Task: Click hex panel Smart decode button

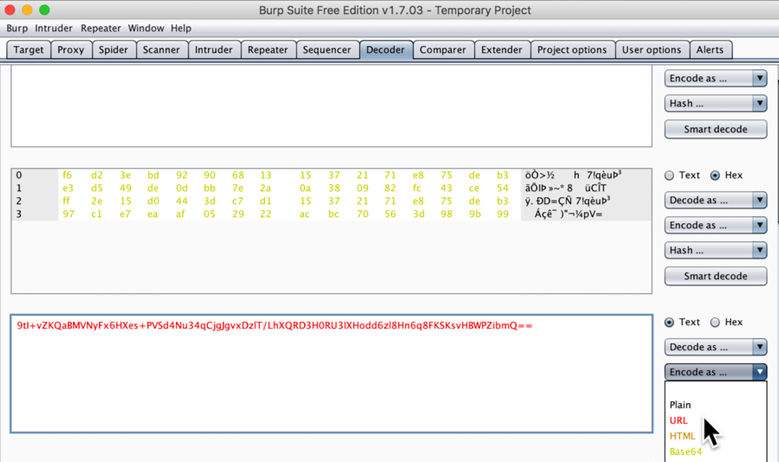Action: click(715, 276)
